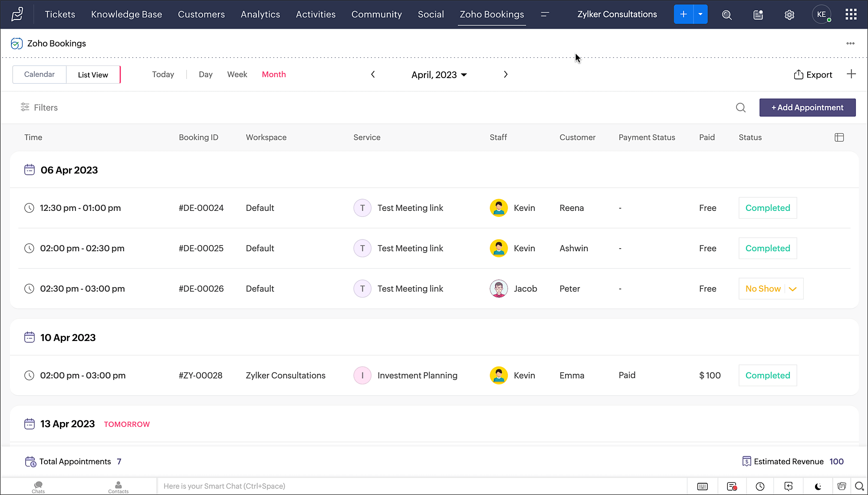Click the appointment search magnifier icon

click(x=741, y=108)
